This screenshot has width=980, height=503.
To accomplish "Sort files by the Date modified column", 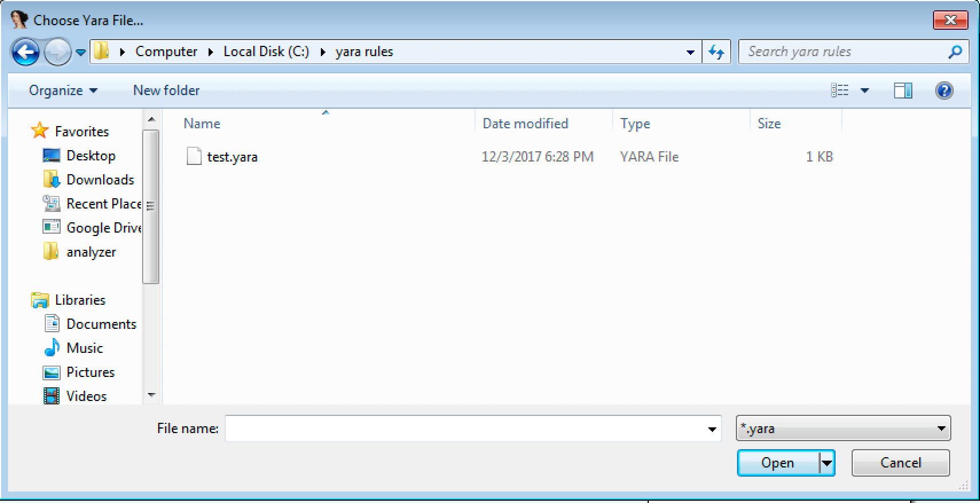I will (525, 124).
